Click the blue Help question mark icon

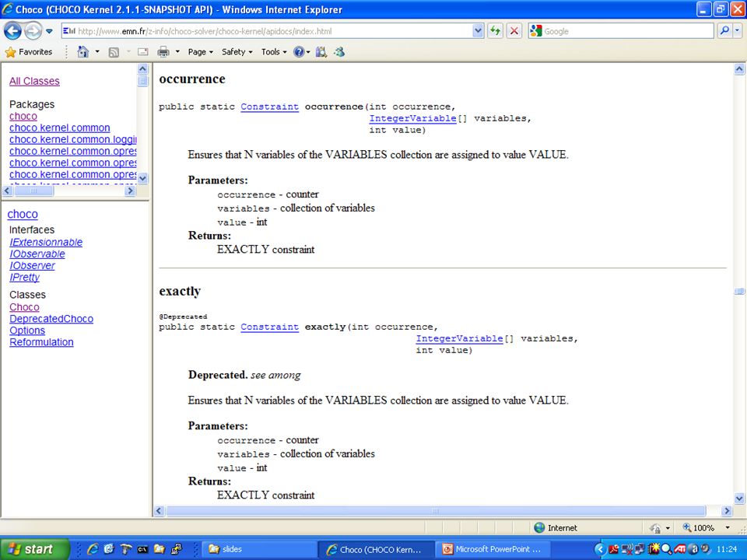coord(299,52)
